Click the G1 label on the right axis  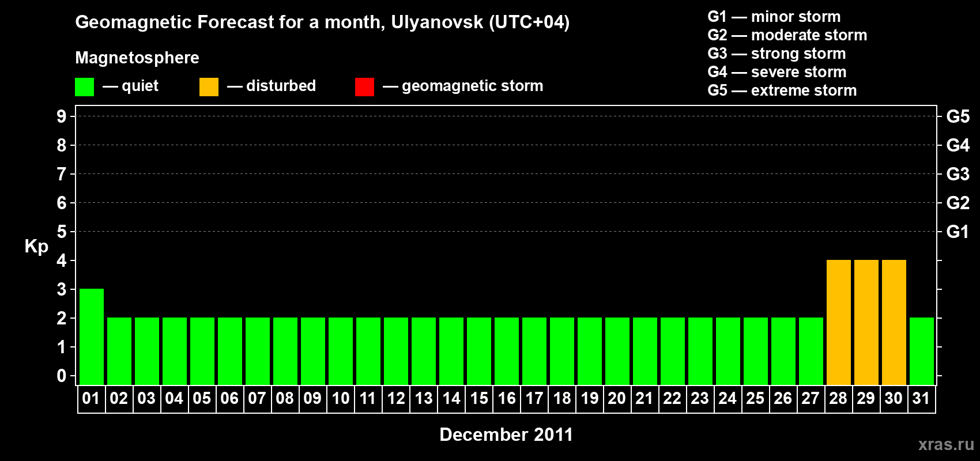(x=958, y=232)
